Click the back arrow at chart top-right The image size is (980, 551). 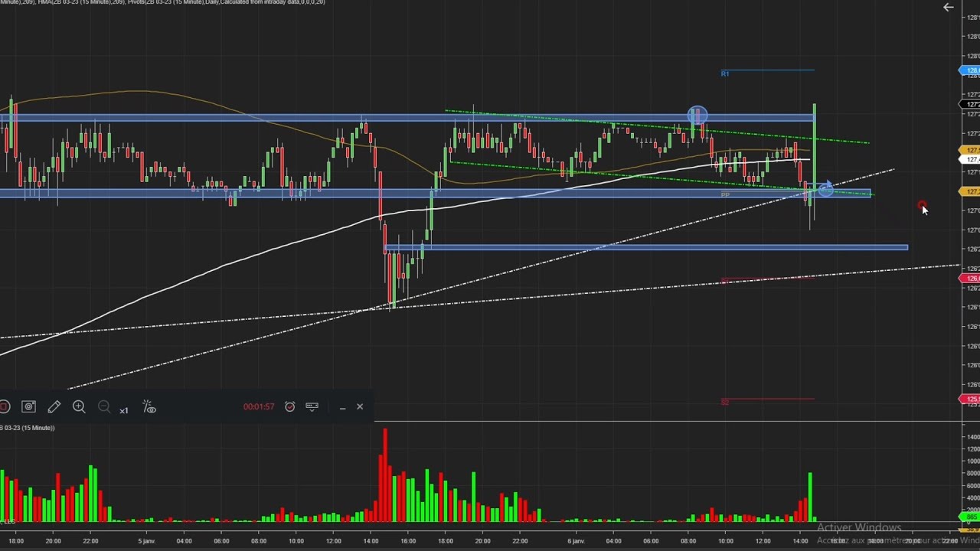click(949, 7)
